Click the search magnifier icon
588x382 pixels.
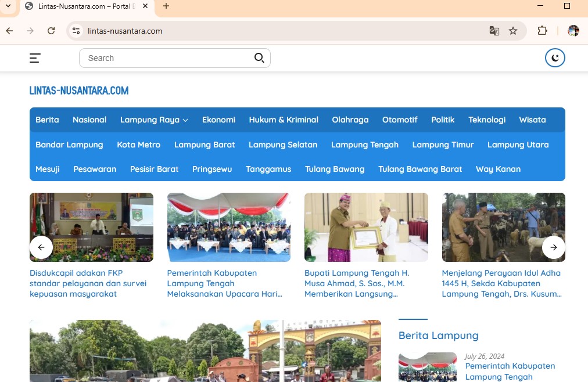259,58
